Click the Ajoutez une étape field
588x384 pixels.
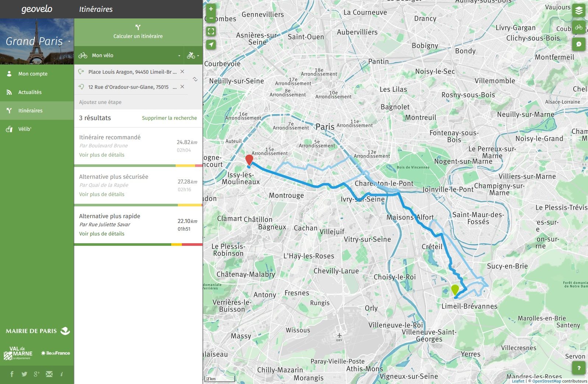pyautogui.click(x=133, y=102)
